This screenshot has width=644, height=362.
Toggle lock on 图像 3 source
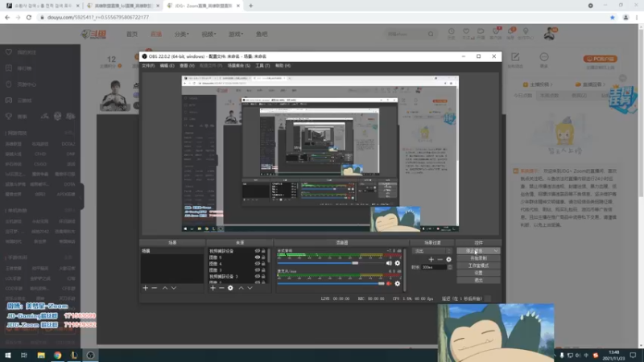point(263,270)
